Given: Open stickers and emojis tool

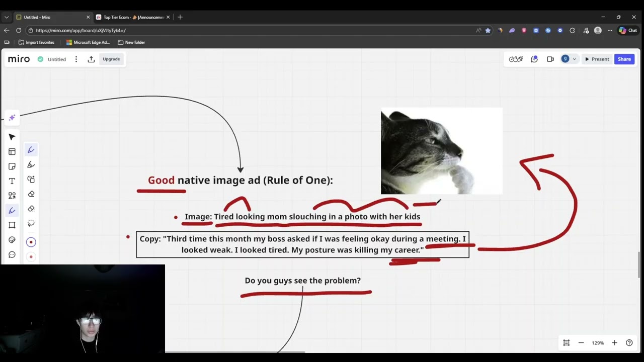Looking at the screenshot, I should 12,240.
